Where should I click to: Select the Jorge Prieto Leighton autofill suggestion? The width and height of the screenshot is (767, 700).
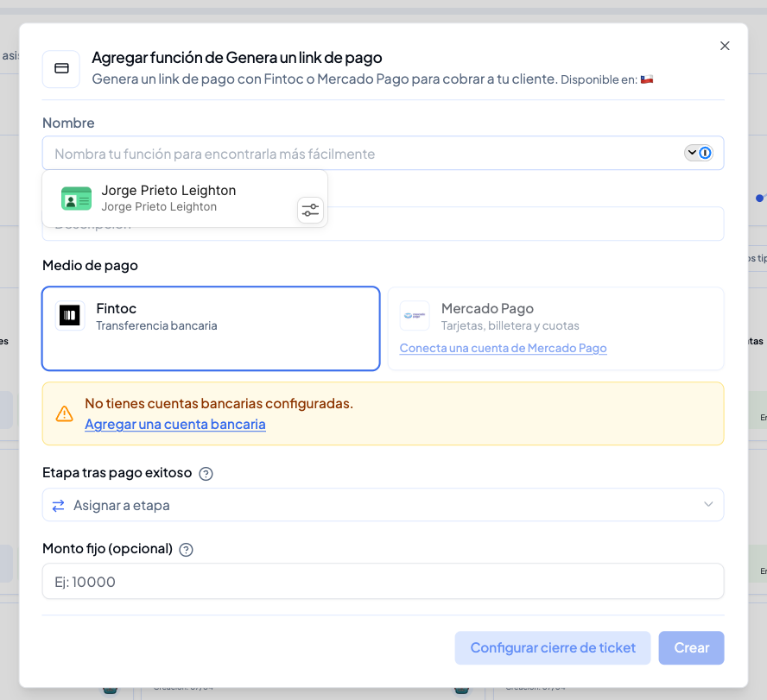pos(185,199)
